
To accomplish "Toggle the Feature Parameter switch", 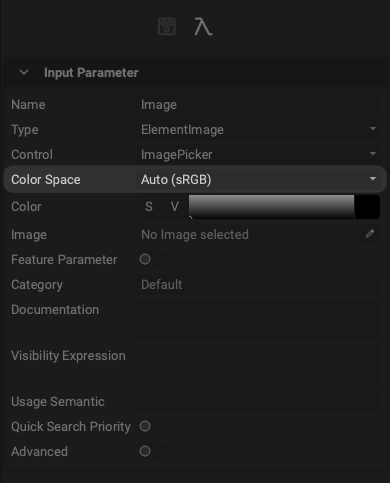I will coord(154,259).
